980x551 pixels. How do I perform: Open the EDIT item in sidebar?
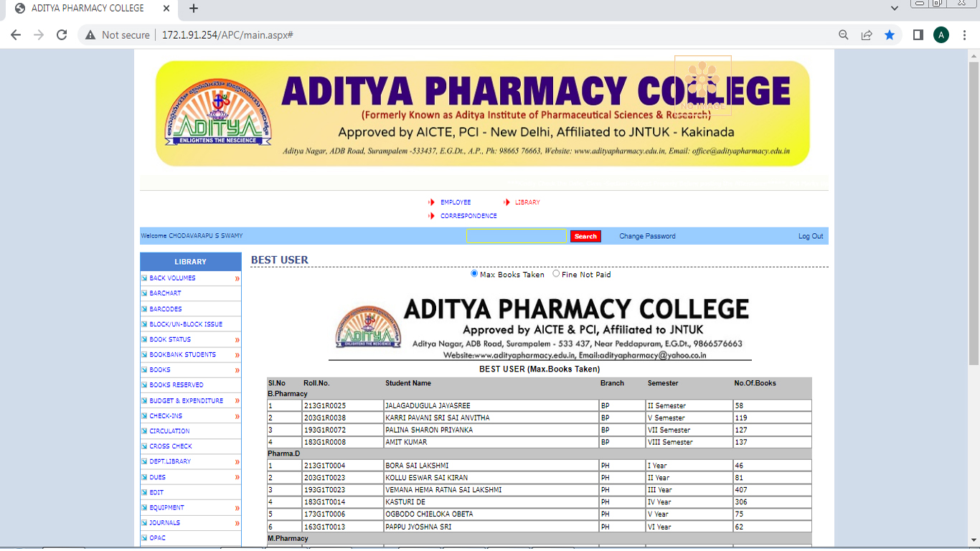(156, 493)
